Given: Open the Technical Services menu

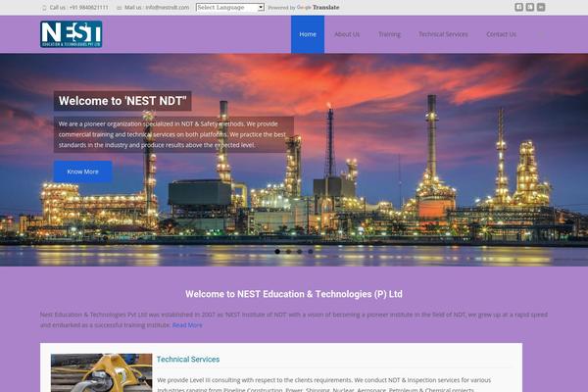Looking at the screenshot, I should click(x=443, y=34).
